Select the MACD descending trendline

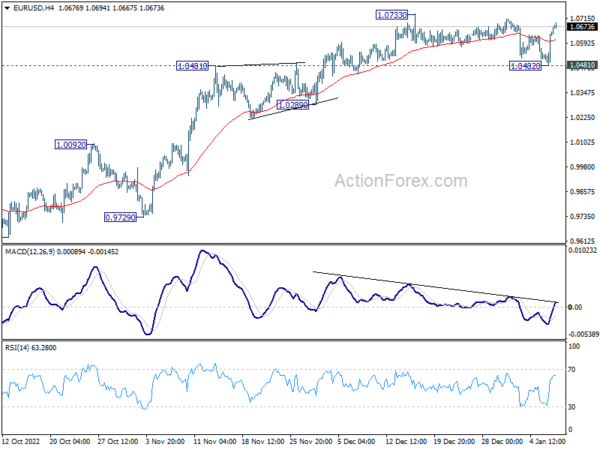point(435,287)
